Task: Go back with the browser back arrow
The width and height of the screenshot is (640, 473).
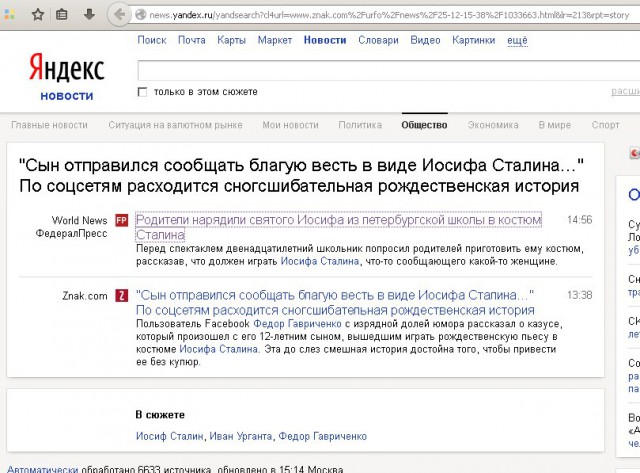Action: [x=119, y=15]
